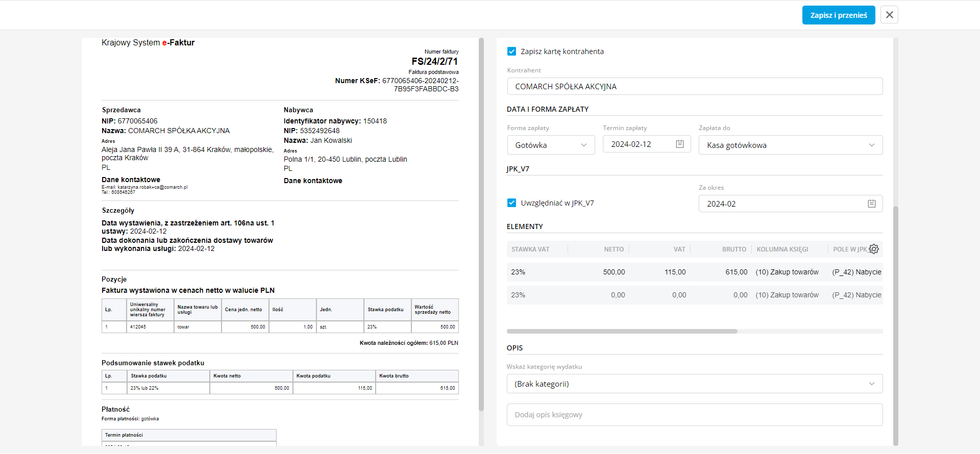980x454 pixels.
Task: Close the invoice dialog with X icon
Action: [889, 15]
